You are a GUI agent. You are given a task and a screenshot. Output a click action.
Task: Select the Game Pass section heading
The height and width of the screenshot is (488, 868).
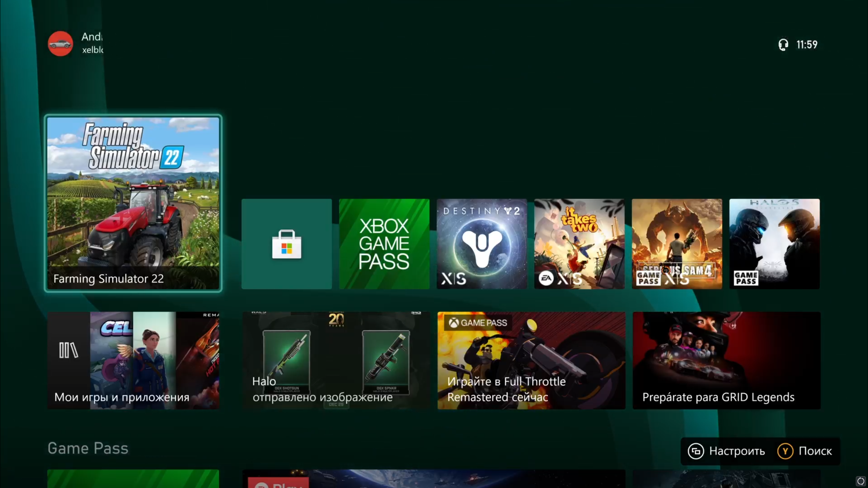point(88,448)
